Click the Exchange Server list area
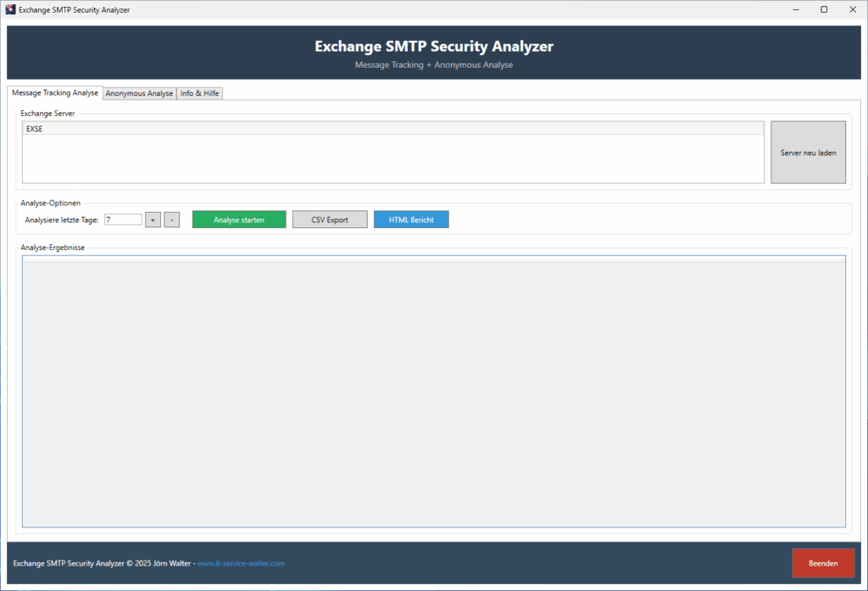Screen dimensions: 868x591 [392, 157]
